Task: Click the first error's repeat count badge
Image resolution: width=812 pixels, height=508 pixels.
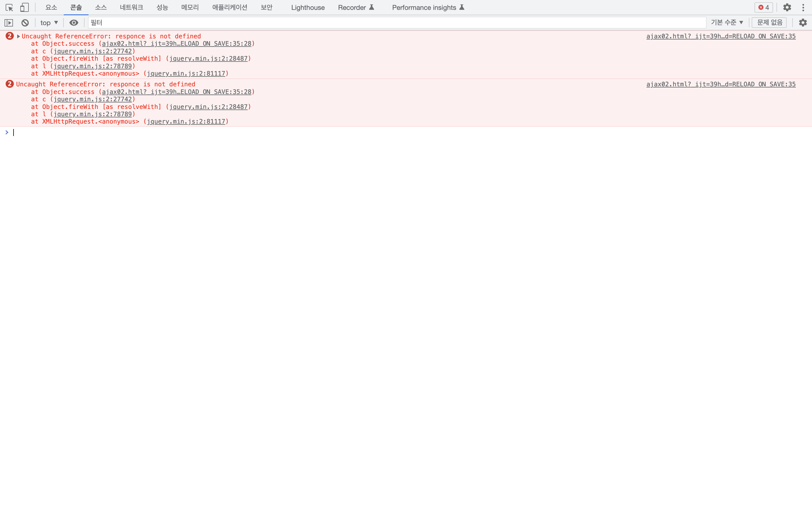Action: coord(10,36)
